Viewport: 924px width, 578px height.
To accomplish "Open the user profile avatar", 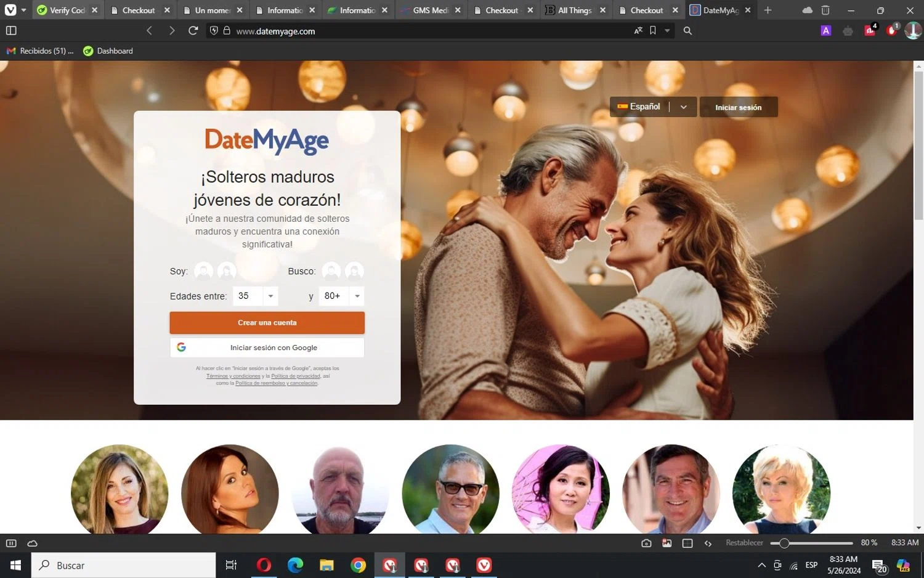I will tap(913, 30).
